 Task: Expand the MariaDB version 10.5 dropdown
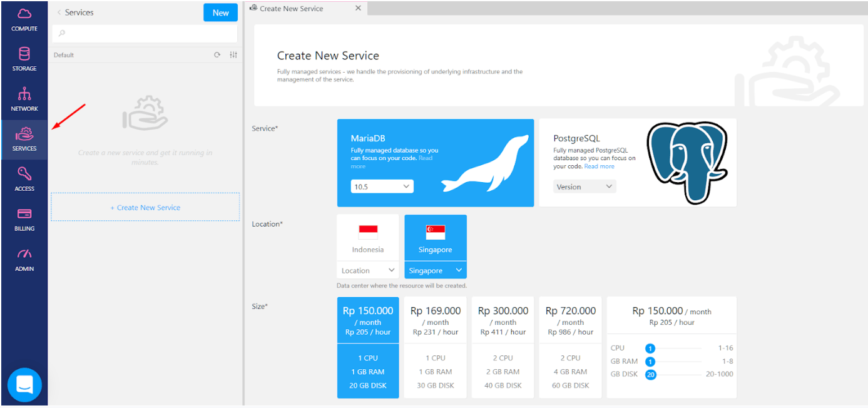[x=382, y=186]
